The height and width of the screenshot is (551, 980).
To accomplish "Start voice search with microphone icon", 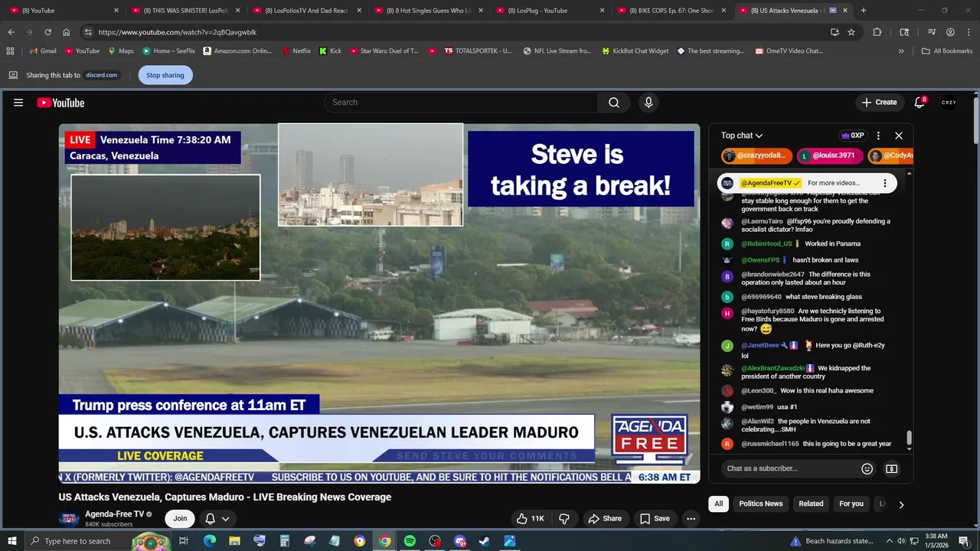I will pyautogui.click(x=648, y=103).
